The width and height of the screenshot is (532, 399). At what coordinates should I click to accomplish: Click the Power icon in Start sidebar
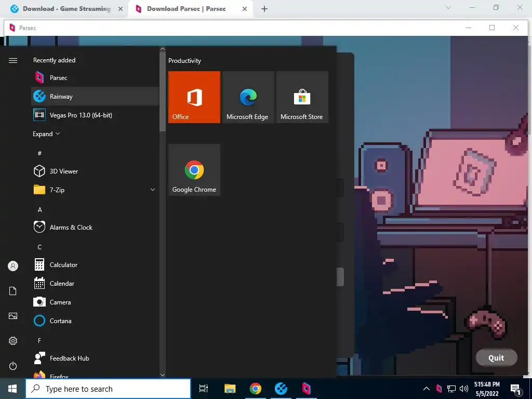13,366
